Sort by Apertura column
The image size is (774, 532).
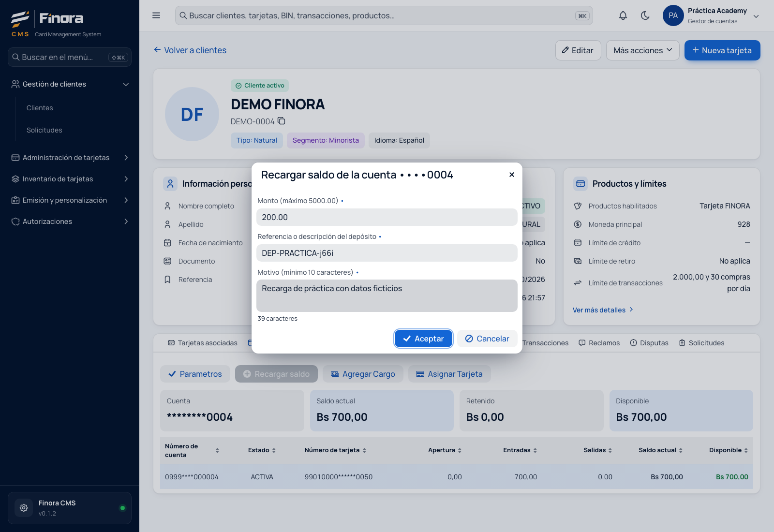pos(460,450)
